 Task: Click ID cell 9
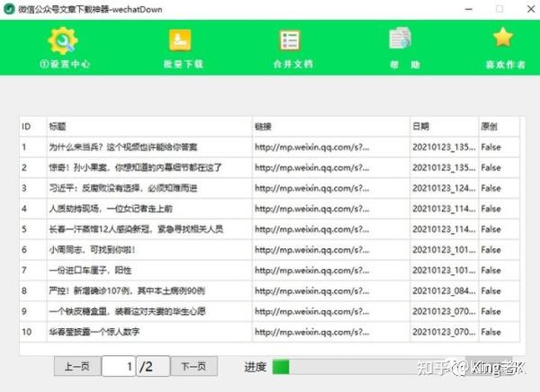click(33, 311)
